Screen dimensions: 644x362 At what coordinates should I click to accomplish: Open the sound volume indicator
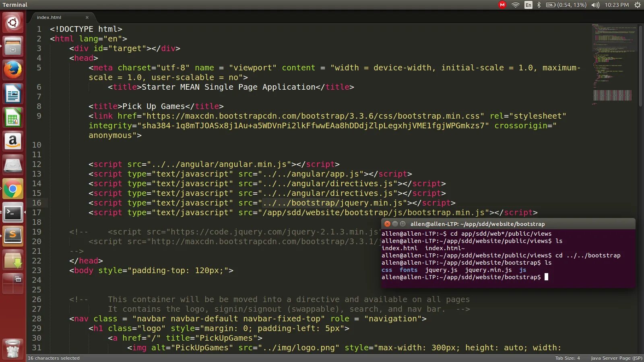tap(595, 5)
